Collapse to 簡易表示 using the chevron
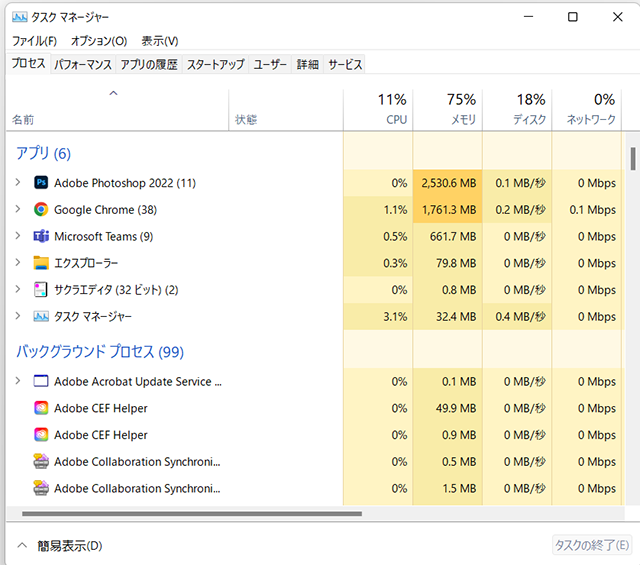640x565 pixels. click(22, 545)
